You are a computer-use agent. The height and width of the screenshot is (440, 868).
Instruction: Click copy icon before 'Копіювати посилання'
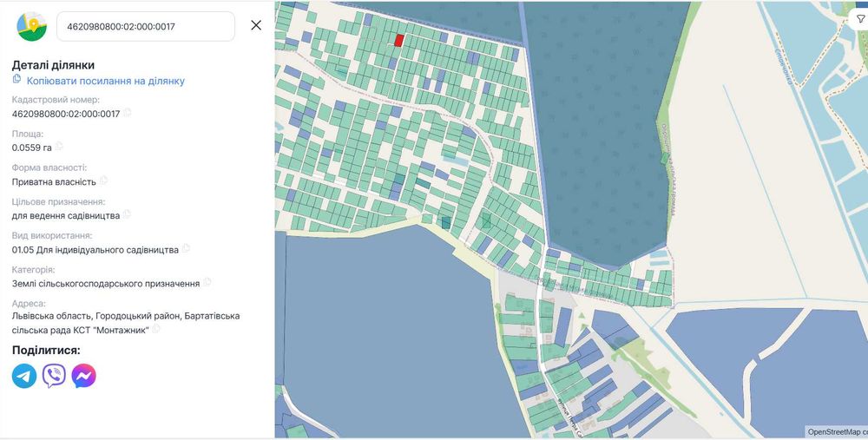(x=17, y=79)
